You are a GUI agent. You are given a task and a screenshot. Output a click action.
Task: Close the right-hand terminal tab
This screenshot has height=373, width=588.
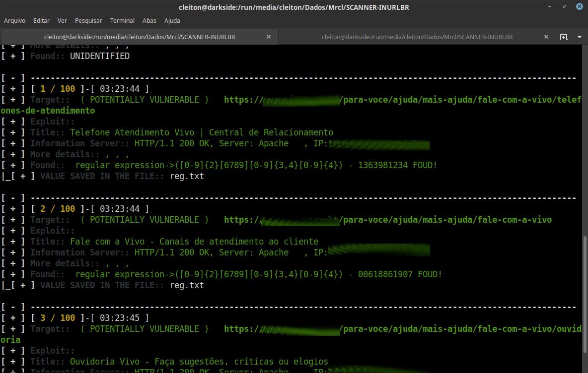pos(546,36)
